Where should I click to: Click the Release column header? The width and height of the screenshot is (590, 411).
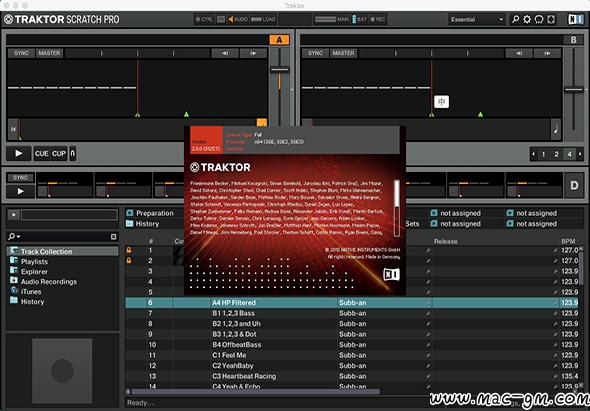click(446, 241)
